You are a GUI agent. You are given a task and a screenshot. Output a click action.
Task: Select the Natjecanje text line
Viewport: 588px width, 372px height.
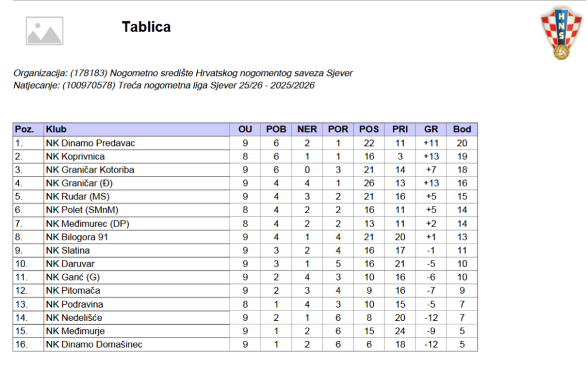pyautogui.click(x=164, y=85)
